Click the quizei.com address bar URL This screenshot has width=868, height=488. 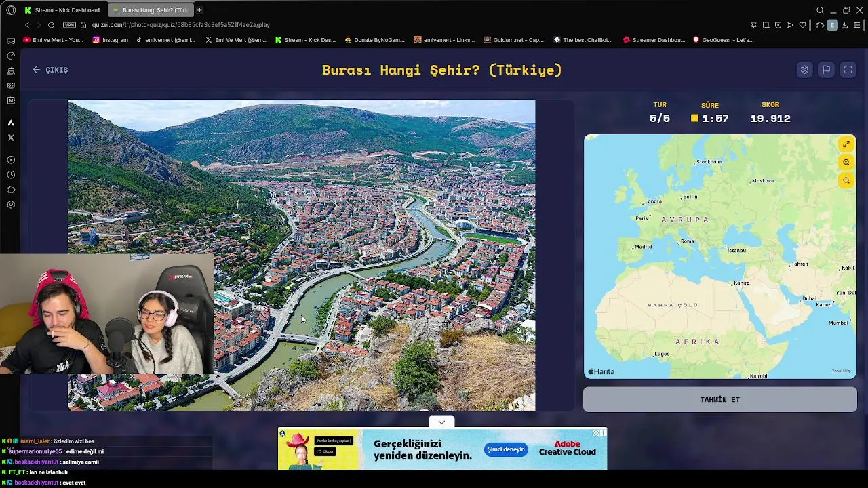[181, 25]
